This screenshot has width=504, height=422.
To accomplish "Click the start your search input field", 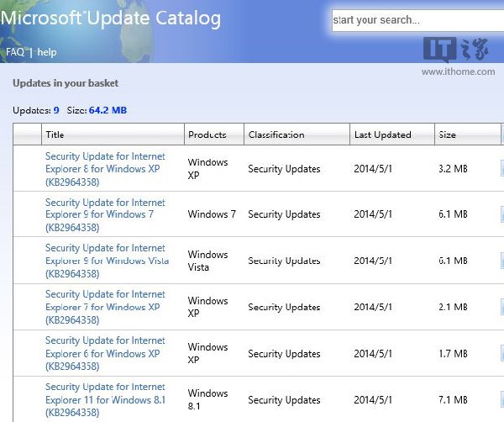I will 417,20.
